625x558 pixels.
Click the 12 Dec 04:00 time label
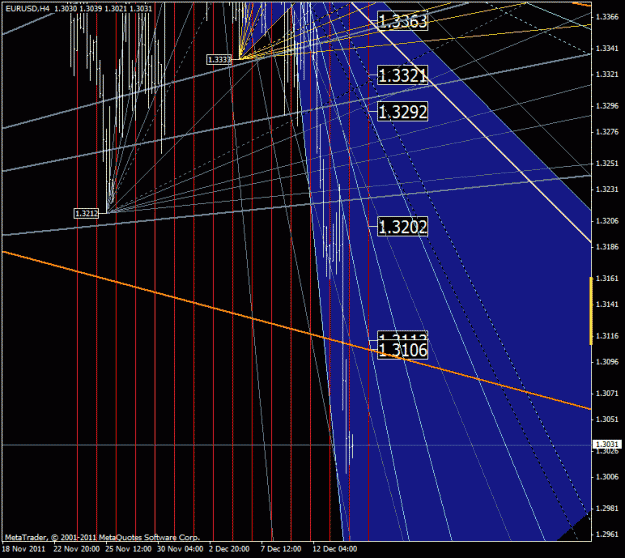tap(335, 549)
